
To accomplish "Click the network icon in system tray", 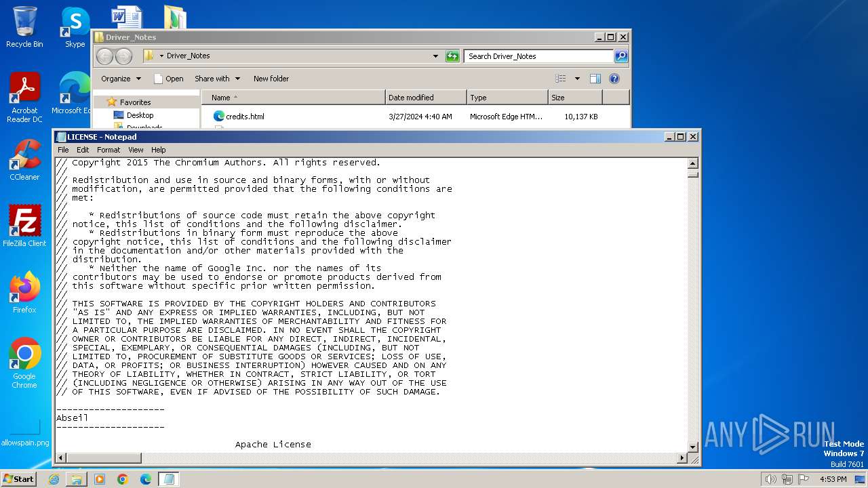I will (787, 479).
